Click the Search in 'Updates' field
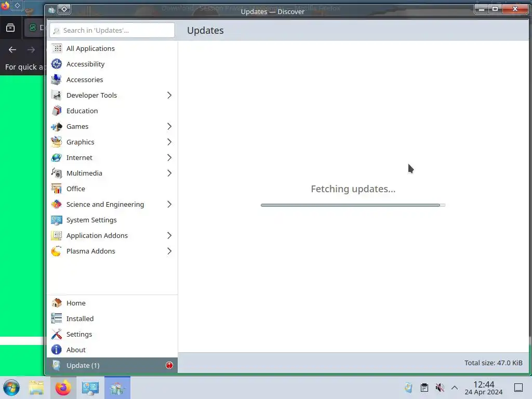 112,31
